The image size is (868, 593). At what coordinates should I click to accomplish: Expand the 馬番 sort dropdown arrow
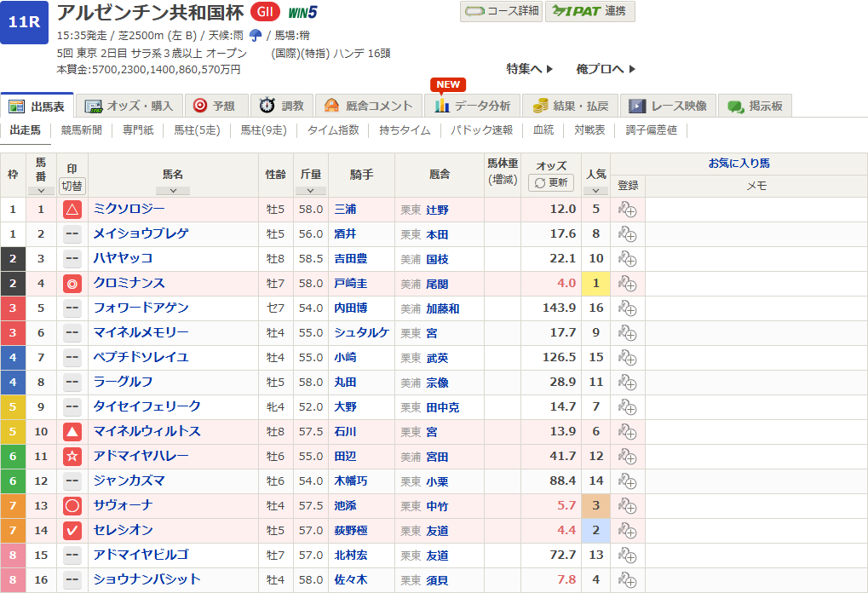point(41,191)
